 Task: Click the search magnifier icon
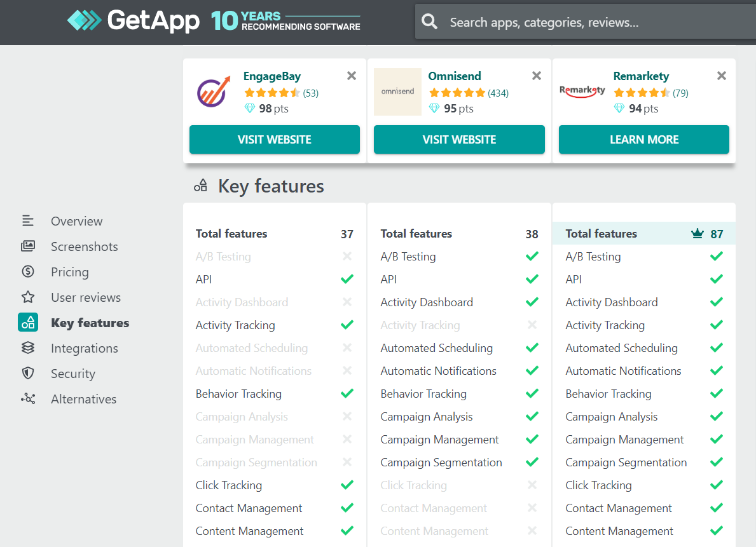(429, 22)
